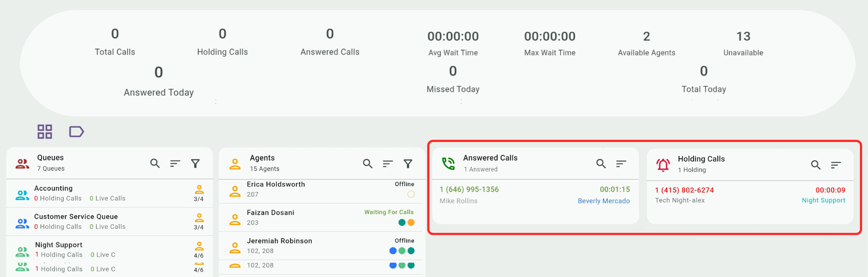868x277 pixels.
Task: Click Erica Holdsworth's offline status circle
Action: click(411, 194)
